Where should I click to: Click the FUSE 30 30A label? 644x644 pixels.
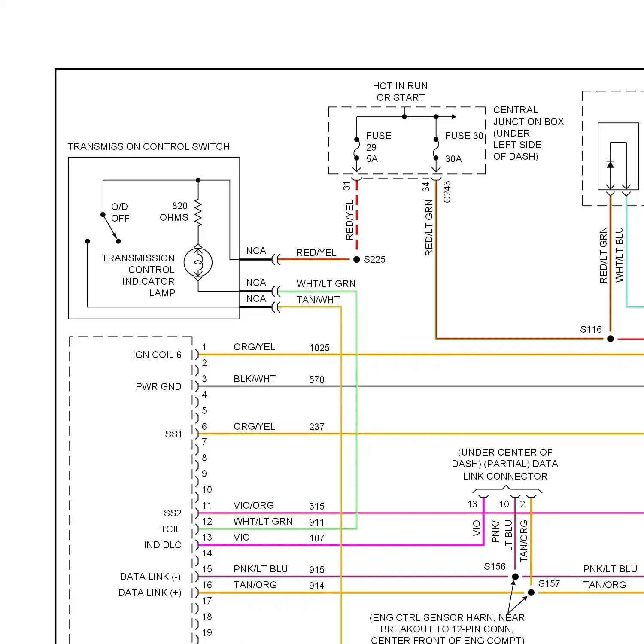click(x=464, y=147)
